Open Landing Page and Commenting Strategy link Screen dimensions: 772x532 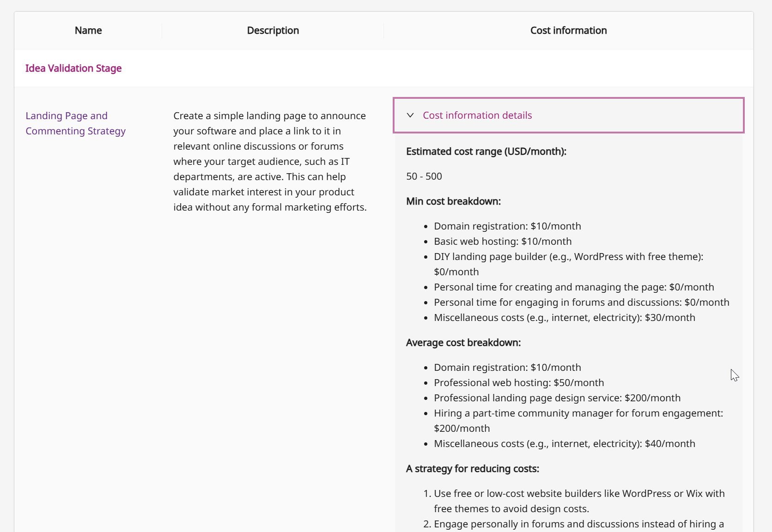point(75,123)
